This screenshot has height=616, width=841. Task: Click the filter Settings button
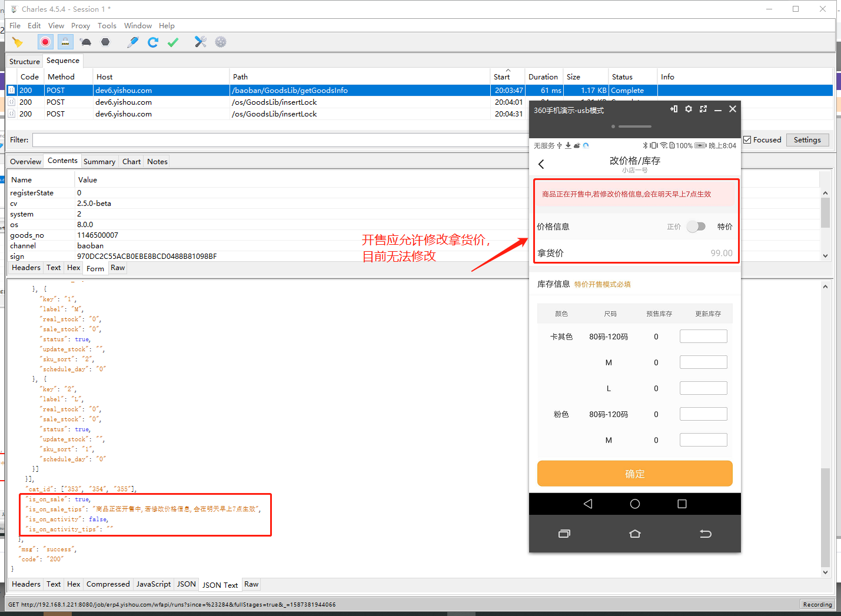tap(807, 140)
